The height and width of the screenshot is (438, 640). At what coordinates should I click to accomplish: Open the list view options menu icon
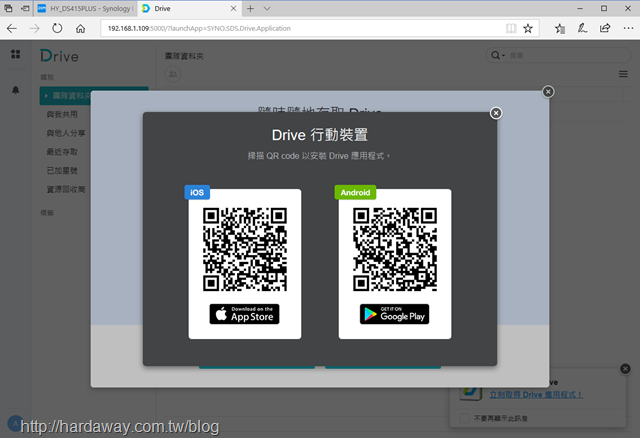coord(623,74)
